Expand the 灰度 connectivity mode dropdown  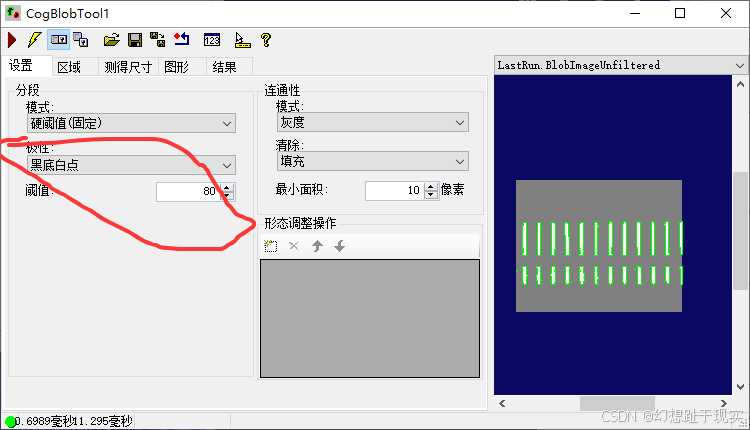click(x=373, y=122)
